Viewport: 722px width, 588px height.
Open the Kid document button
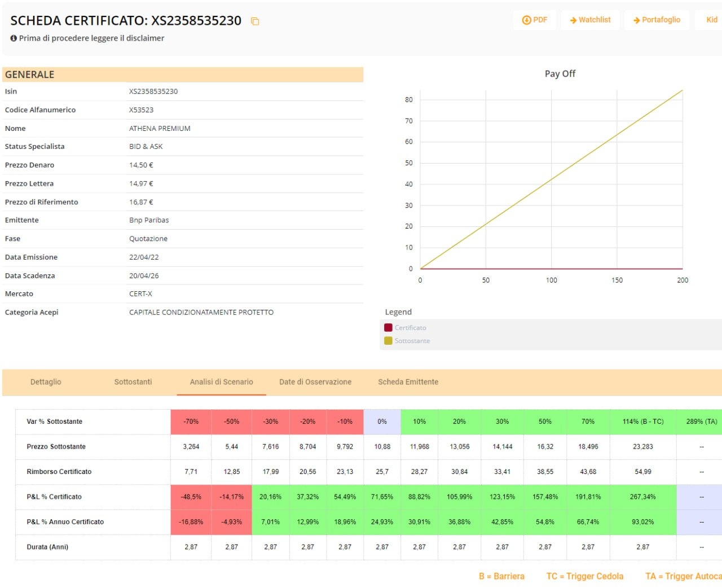pyautogui.click(x=711, y=20)
